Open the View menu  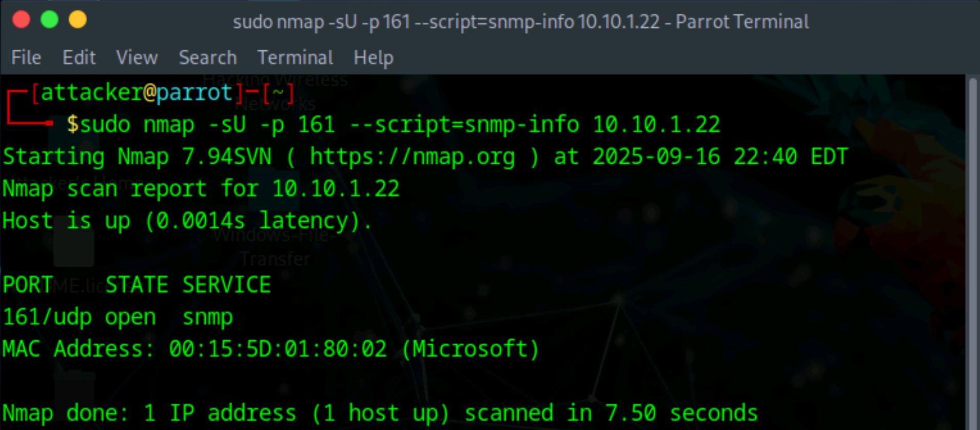point(137,57)
